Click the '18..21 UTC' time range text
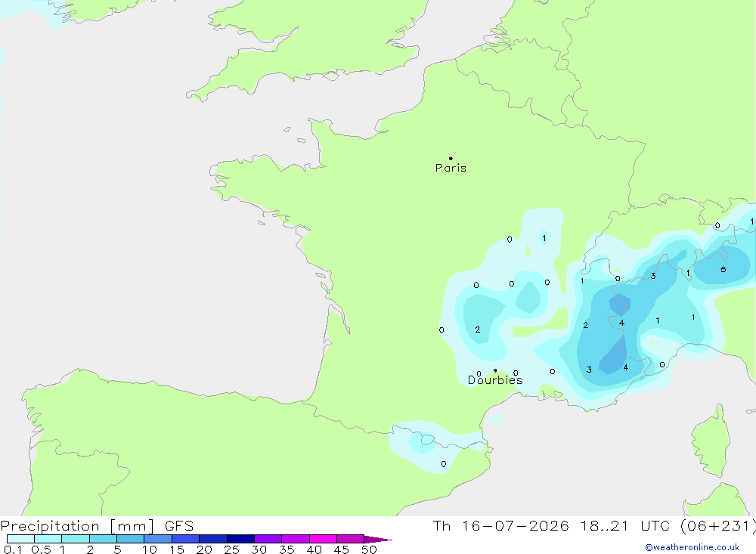Image resolution: width=756 pixels, height=554 pixels. point(625,526)
